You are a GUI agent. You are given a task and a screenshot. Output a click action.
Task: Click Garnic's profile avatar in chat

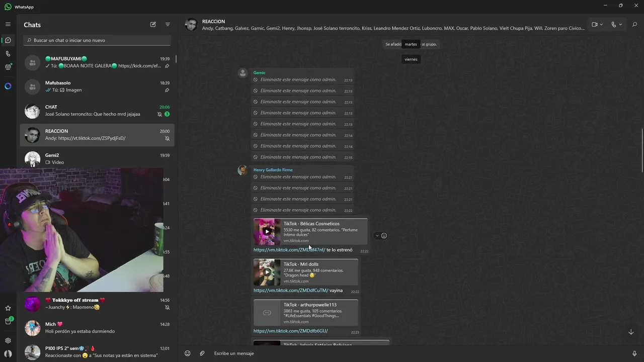coord(243,73)
